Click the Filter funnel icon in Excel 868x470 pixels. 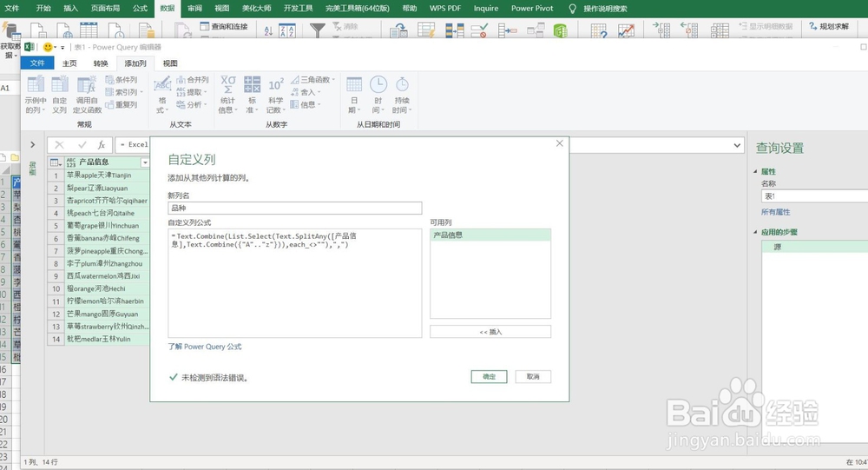317,30
